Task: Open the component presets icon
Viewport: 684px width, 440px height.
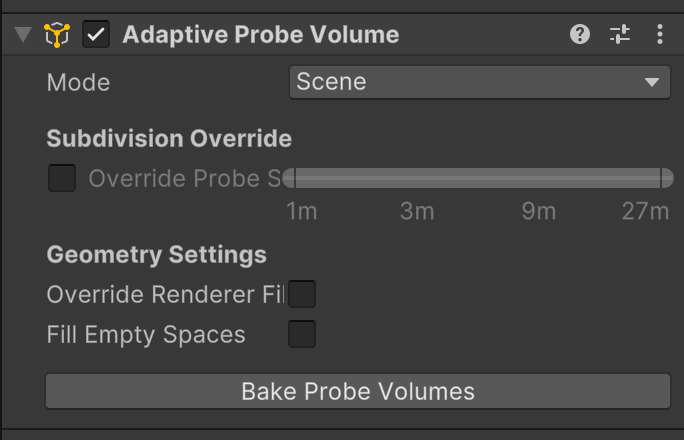Action: click(620, 35)
